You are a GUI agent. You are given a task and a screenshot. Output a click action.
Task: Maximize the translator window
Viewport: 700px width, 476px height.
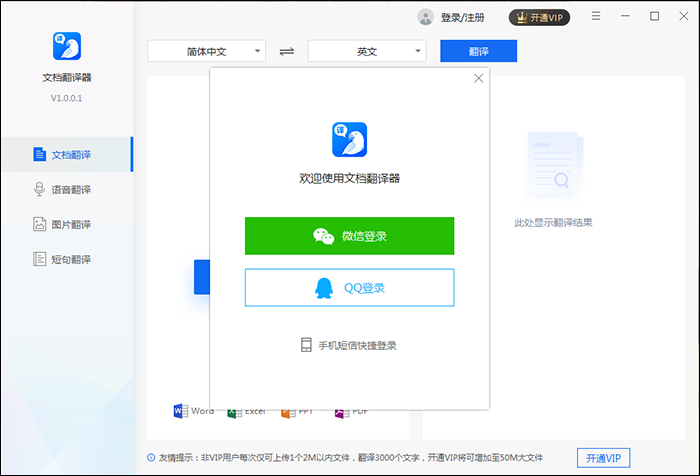point(654,16)
